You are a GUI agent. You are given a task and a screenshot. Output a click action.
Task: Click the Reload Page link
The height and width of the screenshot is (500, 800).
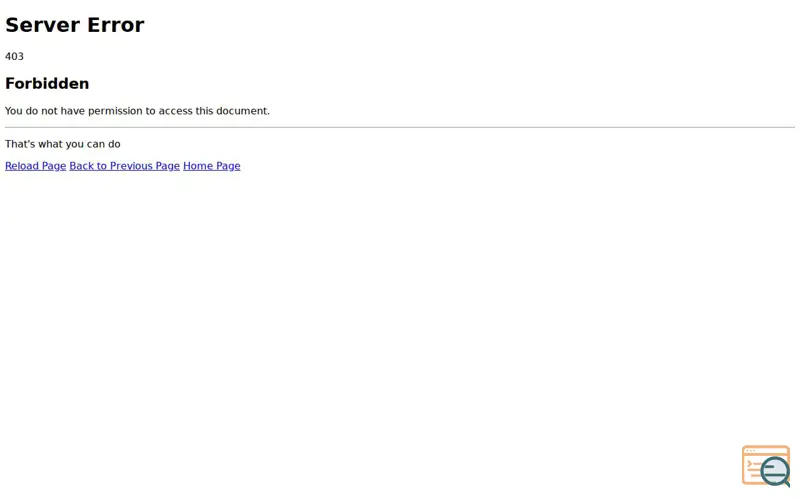[36, 166]
